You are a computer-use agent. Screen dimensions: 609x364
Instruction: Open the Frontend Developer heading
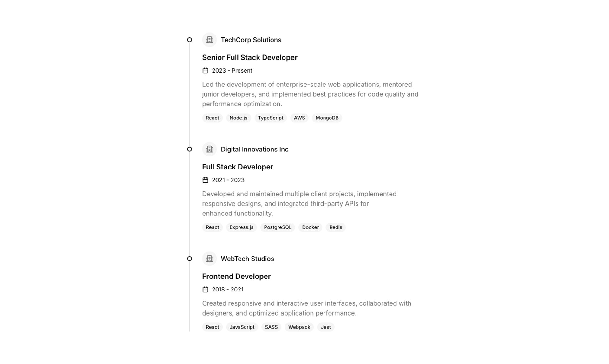[x=236, y=277]
